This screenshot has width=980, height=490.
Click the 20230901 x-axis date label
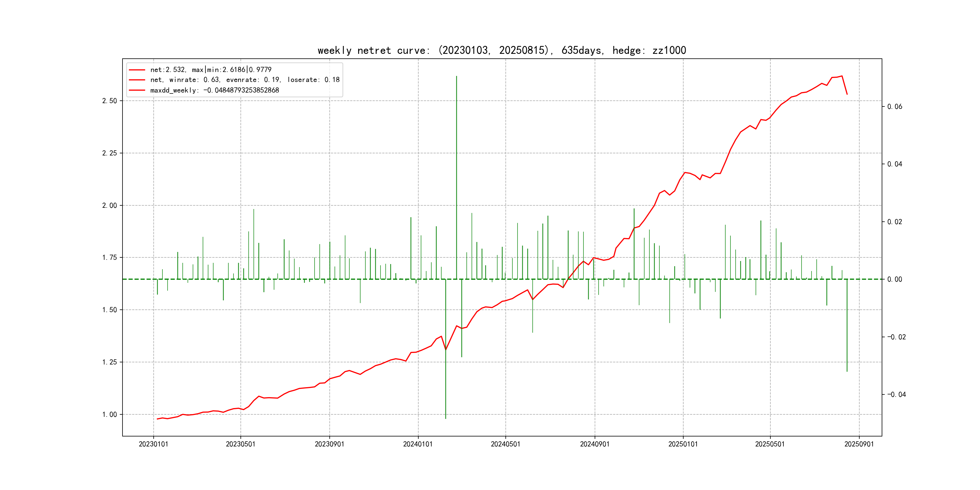point(329,444)
